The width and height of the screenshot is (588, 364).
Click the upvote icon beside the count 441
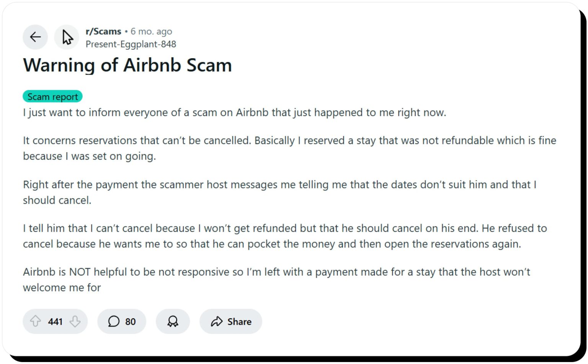tap(36, 322)
